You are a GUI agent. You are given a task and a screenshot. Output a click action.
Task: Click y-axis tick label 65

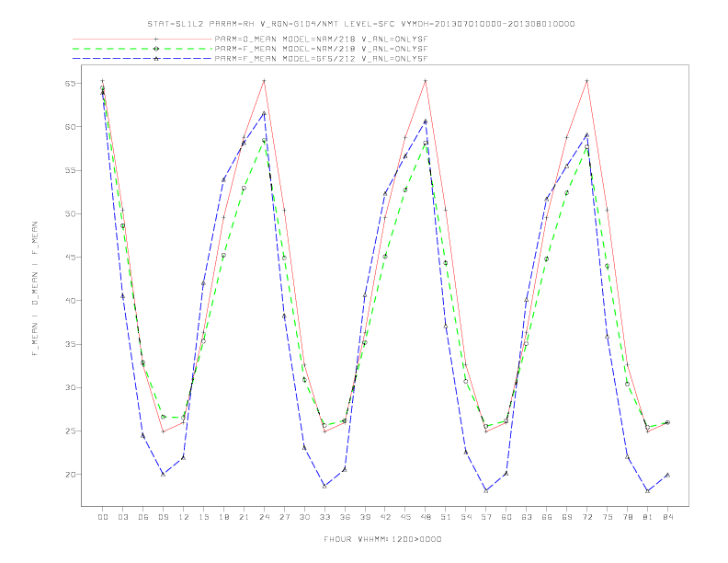(70, 84)
